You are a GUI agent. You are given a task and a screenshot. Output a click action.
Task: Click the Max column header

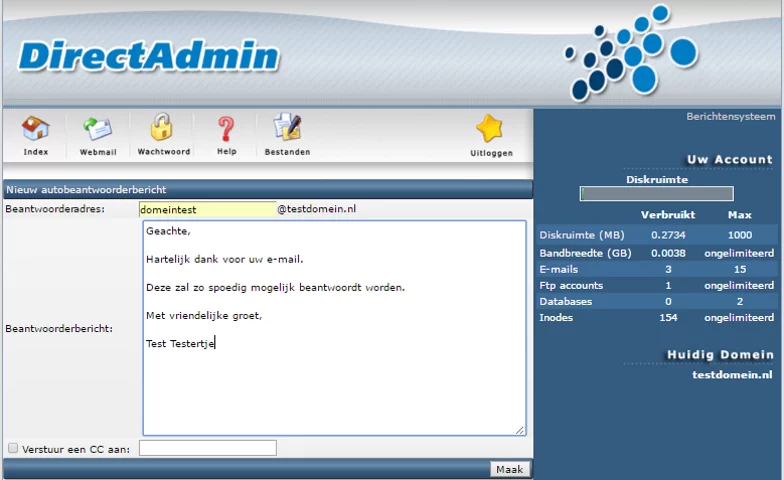(740, 215)
